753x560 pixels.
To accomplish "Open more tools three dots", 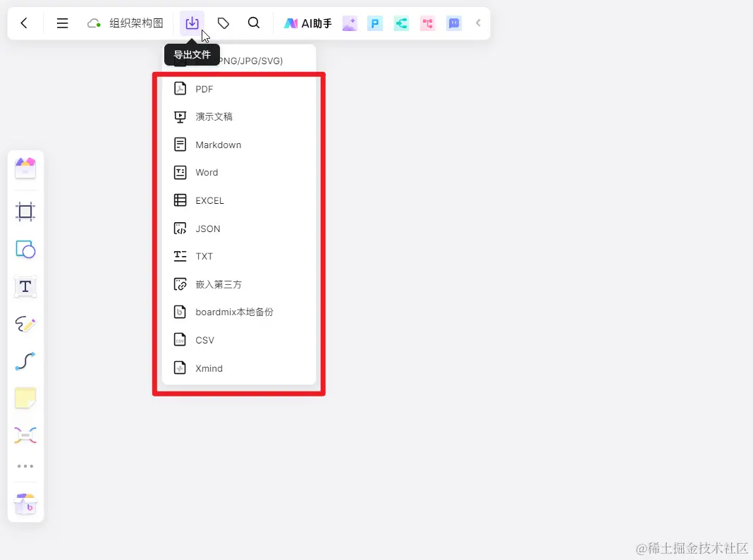I will [25, 466].
